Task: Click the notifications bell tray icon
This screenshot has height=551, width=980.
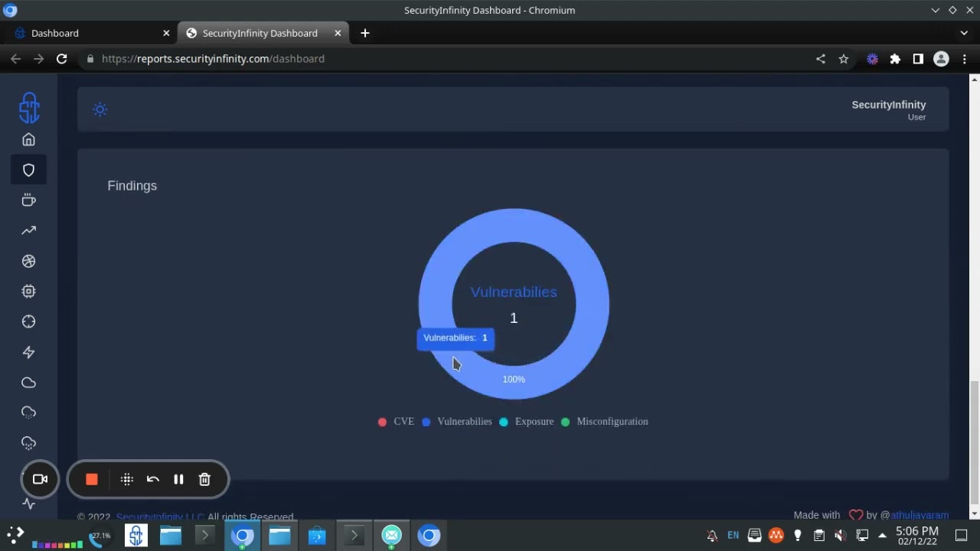Action: pyautogui.click(x=712, y=536)
